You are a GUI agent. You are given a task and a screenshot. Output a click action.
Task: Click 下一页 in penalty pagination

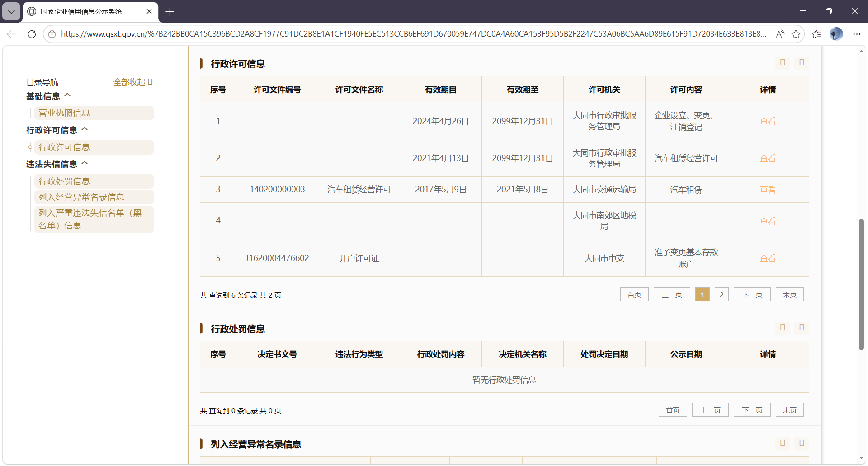point(752,410)
